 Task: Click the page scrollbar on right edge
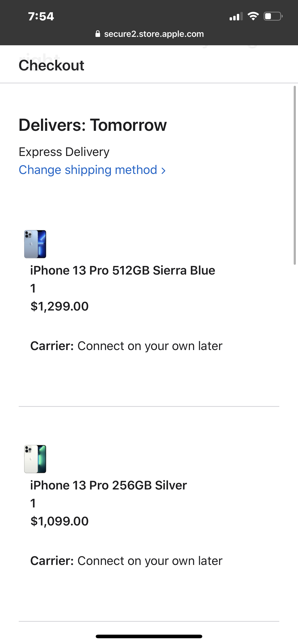coord(295,175)
